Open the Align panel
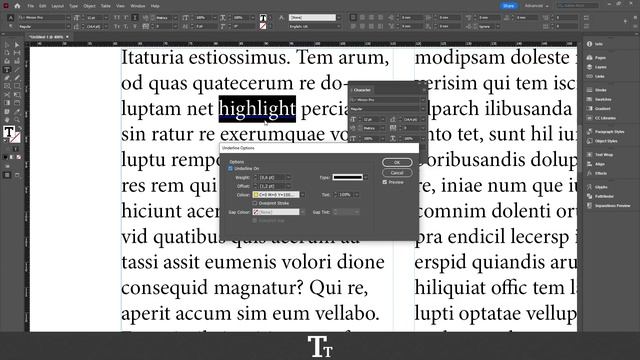The width and height of the screenshot is (640, 360). click(596, 164)
